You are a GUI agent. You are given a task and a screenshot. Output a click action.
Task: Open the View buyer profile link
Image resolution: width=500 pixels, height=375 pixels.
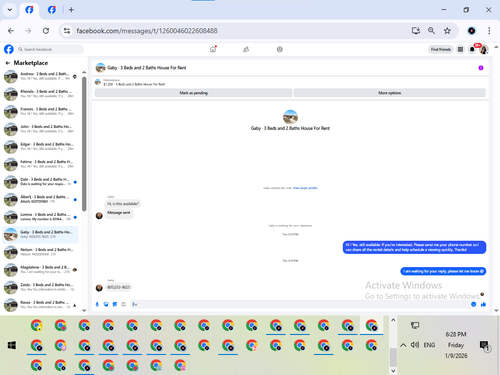pyautogui.click(x=305, y=188)
